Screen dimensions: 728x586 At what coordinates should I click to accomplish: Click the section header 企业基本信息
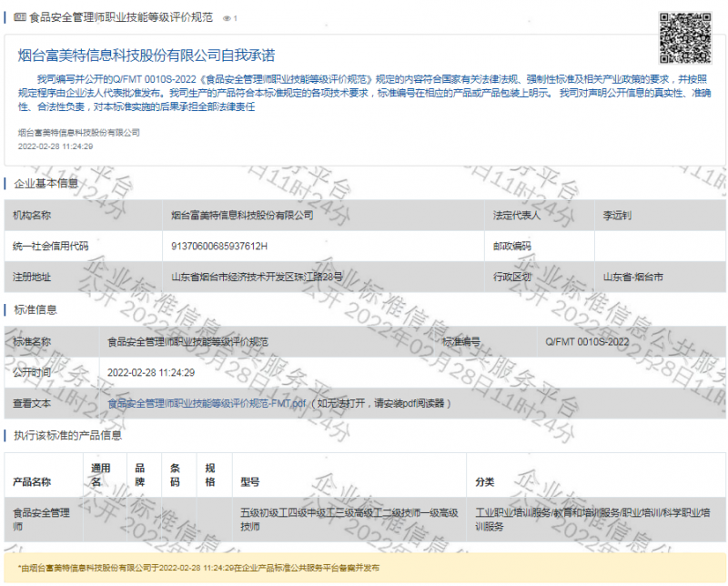(46, 184)
